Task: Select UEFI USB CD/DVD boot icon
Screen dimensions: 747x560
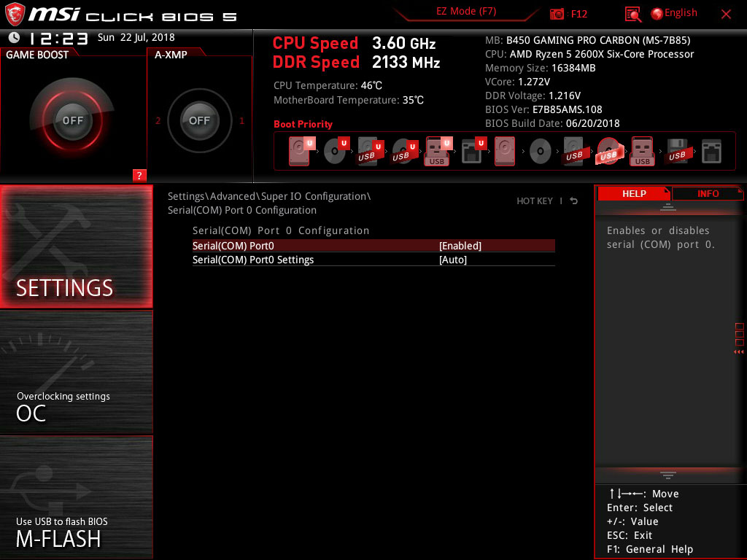Action: pyautogui.click(x=404, y=151)
